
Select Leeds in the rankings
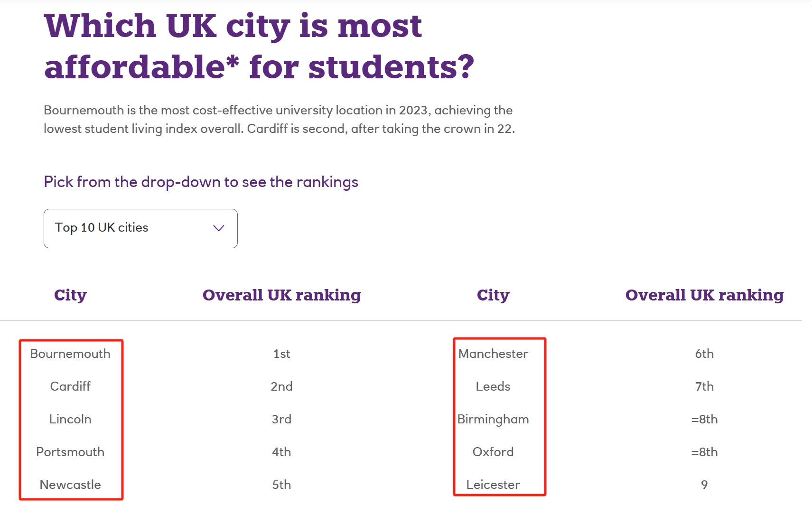pos(493,386)
